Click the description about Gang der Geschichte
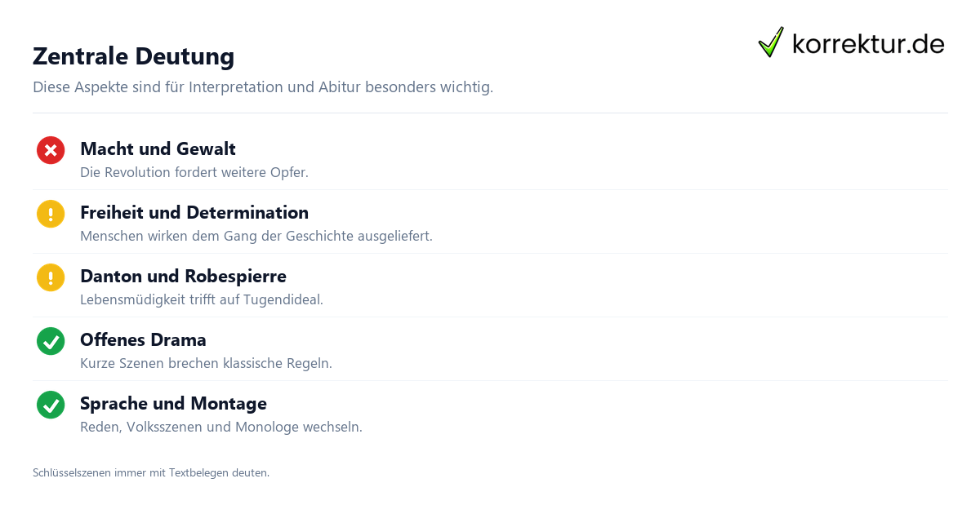Screen dimensions: 980x514 [x=256, y=236]
